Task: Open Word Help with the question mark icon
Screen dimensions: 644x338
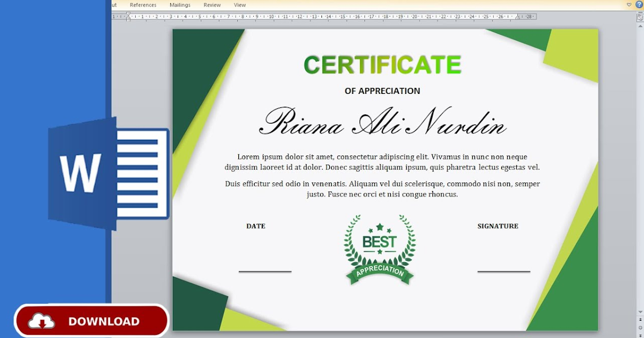Action: pos(640,5)
